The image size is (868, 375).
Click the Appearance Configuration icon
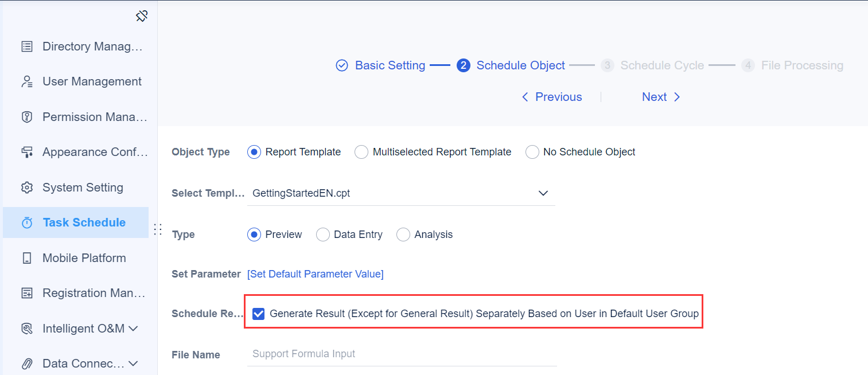pyautogui.click(x=27, y=151)
